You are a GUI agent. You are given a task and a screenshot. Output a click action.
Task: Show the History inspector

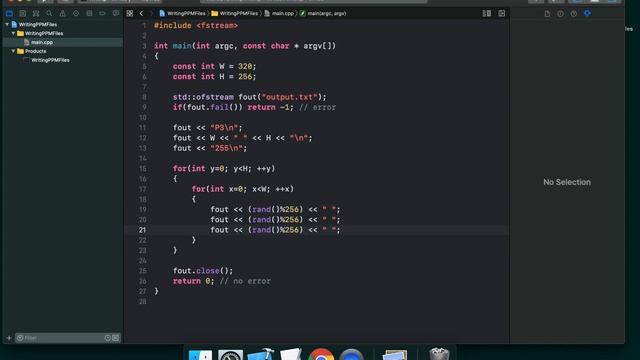coord(560,13)
